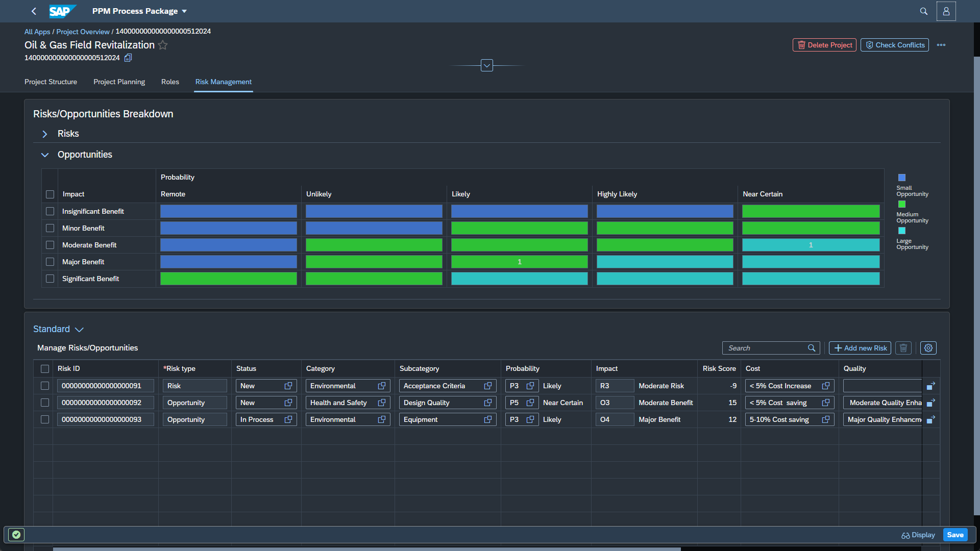Image resolution: width=980 pixels, height=551 pixels.
Task: Check the Moderate Benefit row checkbox
Action: [x=50, y=245]
